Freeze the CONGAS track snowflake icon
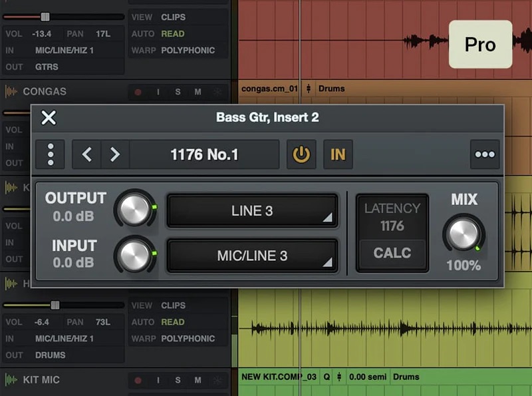 tap(217, 92)
